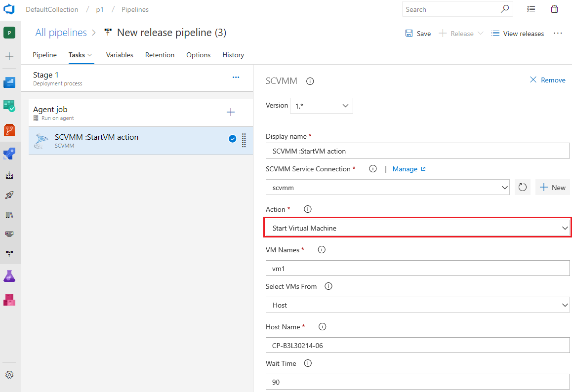Save the release pipeline
The width and height of the screenshot is (572, 392).
click(x=418, y=34)
